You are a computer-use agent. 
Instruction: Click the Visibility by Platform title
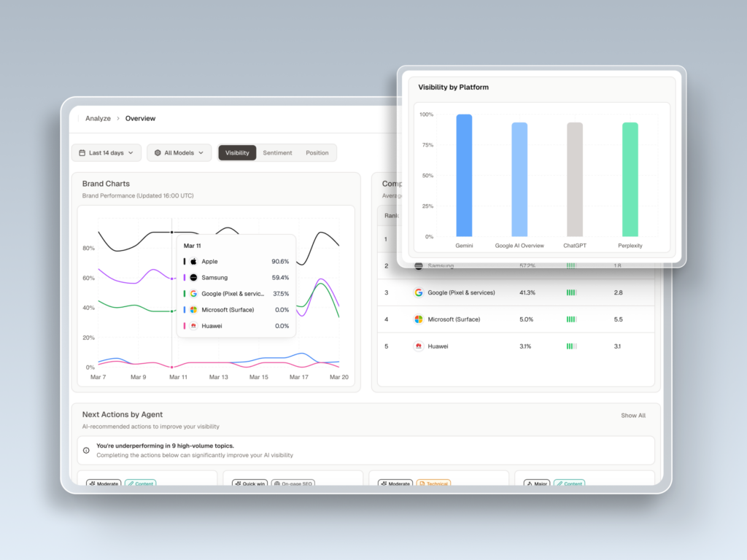[x=453, y=87]
